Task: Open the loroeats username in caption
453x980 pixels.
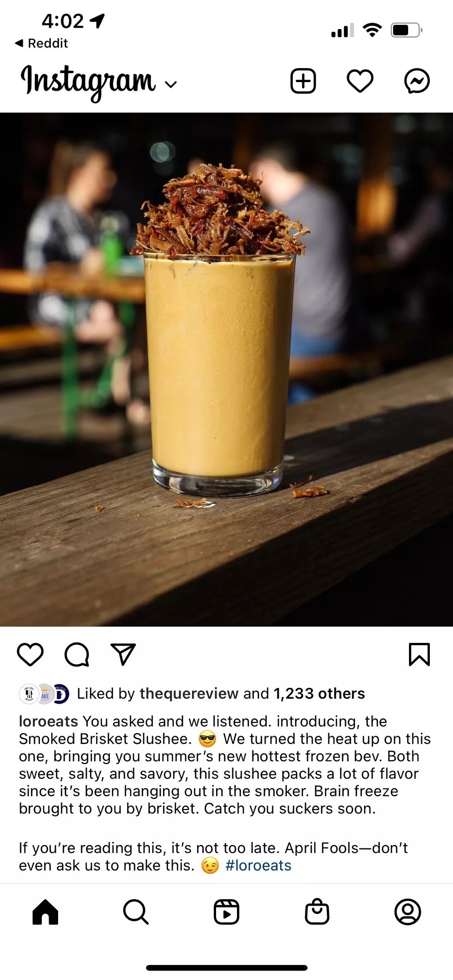Action: tap(49, 721)
